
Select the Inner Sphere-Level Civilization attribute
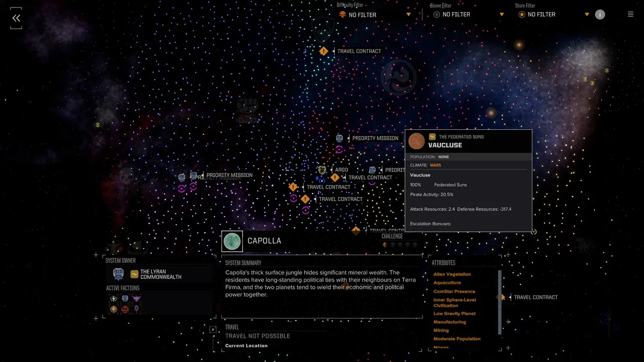tap(455, 303)
